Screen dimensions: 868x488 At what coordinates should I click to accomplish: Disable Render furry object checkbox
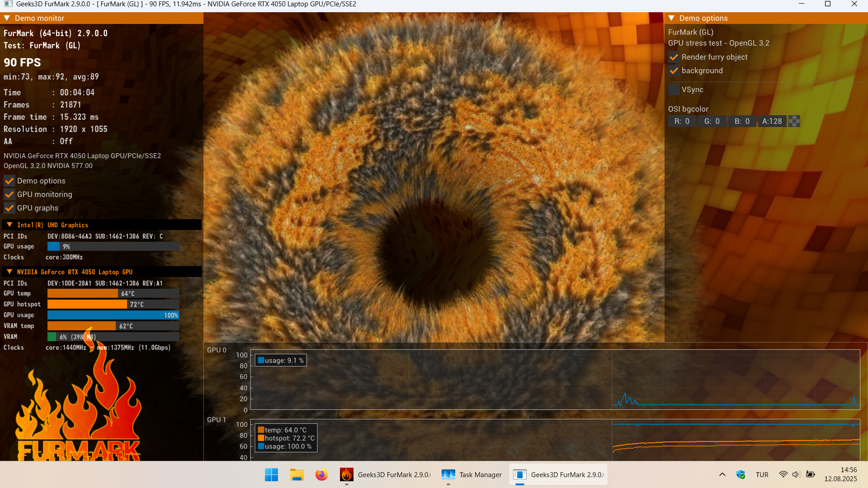point(674,57)
